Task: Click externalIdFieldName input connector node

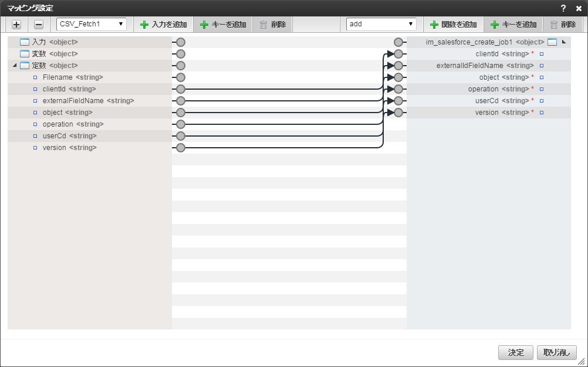Action: tap(398, 66)
